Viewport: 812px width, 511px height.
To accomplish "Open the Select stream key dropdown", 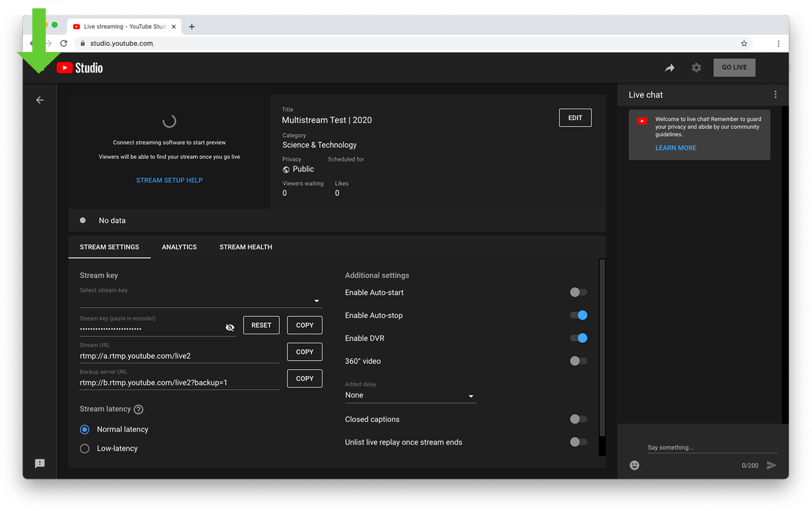I will (x=200, y=301).
